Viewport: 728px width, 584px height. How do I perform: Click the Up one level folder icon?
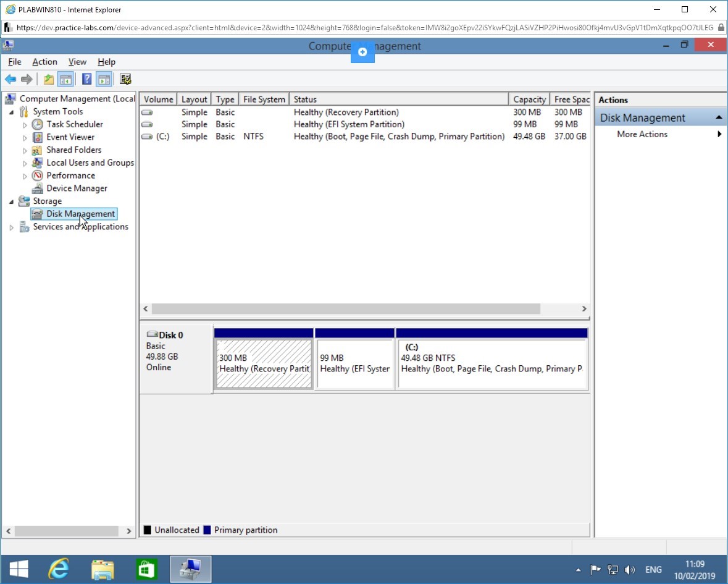[48, 80]
